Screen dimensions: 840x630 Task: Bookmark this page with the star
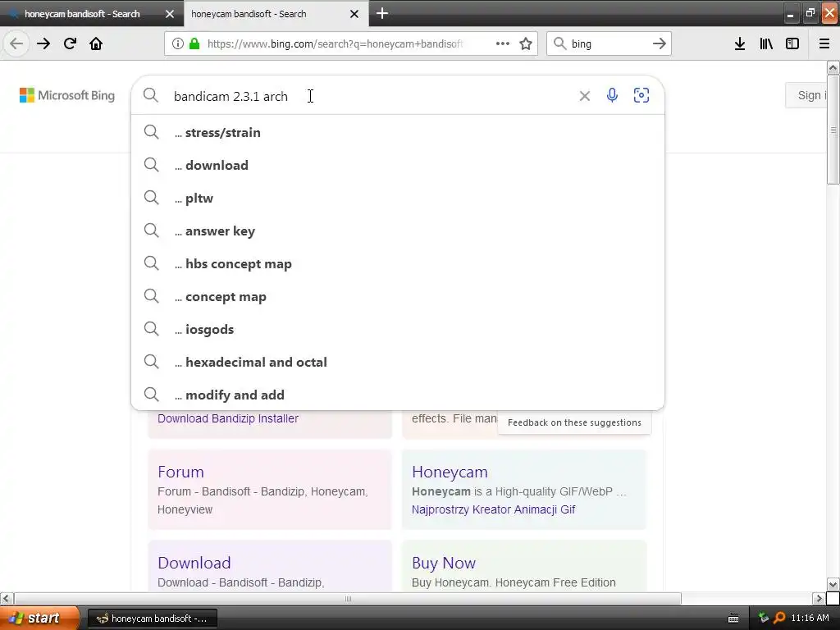point(526,43)
